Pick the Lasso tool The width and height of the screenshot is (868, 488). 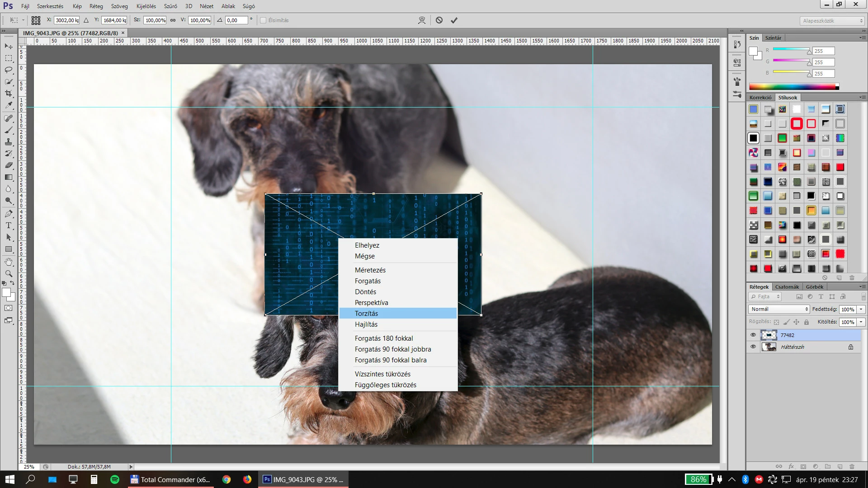[9, 70]
